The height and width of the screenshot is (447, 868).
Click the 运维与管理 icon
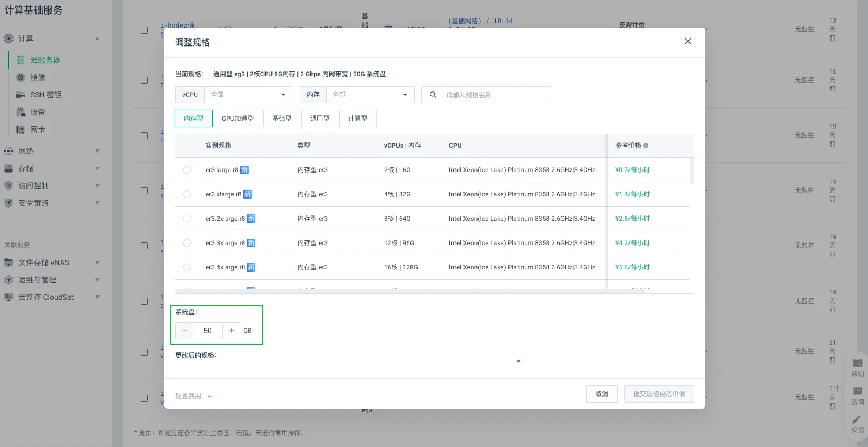click(9, 280)
